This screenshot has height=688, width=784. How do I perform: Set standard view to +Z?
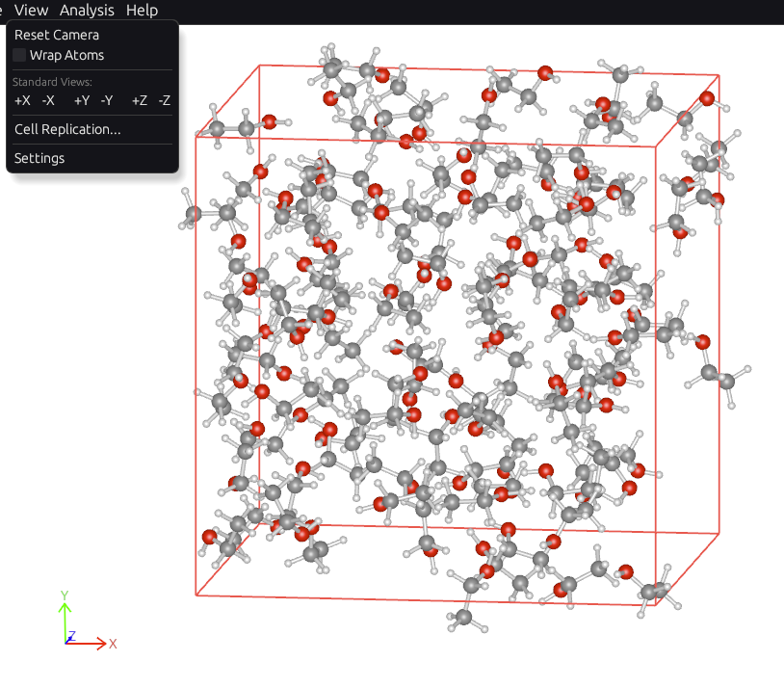[140, 100]
